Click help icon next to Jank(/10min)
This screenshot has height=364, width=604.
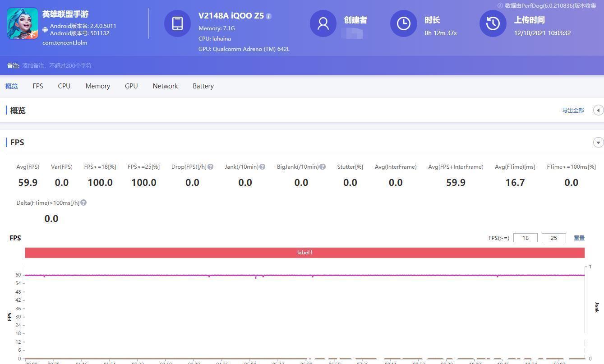[x=263, y=167]
